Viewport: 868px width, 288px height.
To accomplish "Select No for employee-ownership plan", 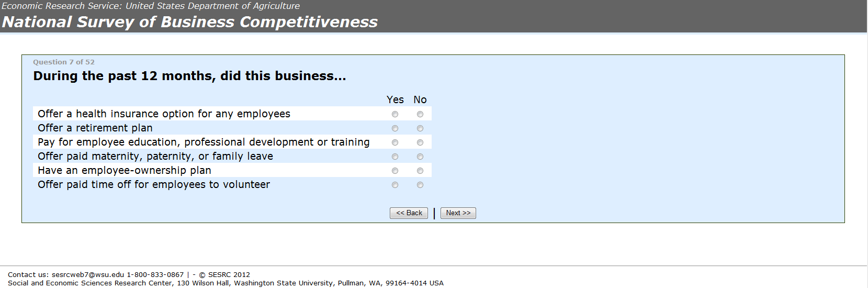I will [420, 171].
